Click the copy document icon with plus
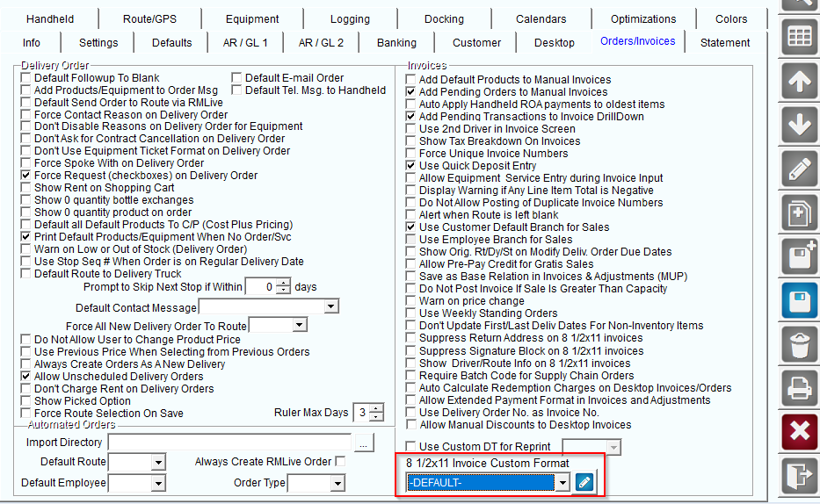820x504 pixels. [800, 213]
